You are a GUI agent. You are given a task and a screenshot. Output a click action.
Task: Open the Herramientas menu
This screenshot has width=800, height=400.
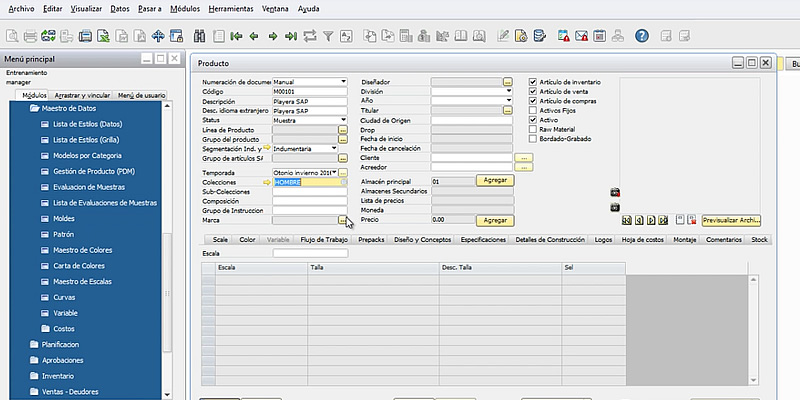[x=231, y=7]
